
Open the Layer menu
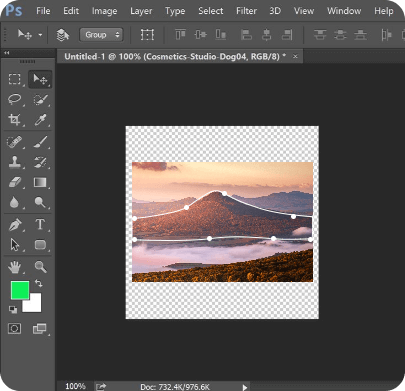point(141,11)
